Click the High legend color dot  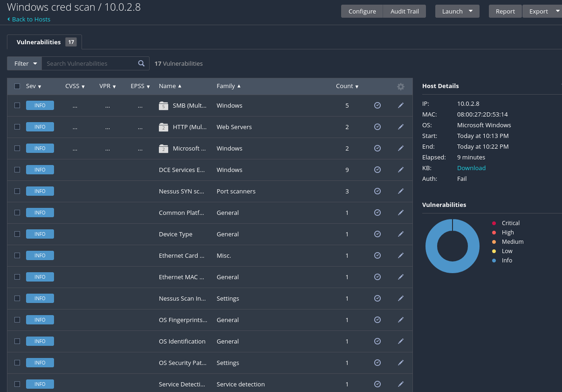pos(494,233)
